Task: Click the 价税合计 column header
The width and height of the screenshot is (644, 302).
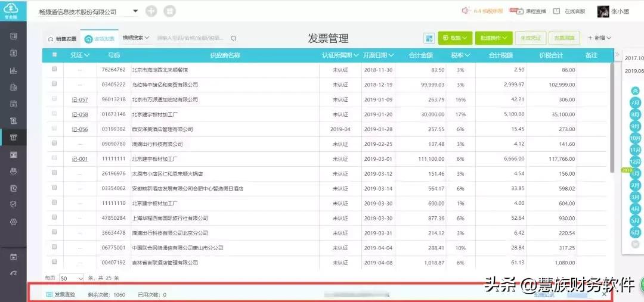Action: coord(551,55)
